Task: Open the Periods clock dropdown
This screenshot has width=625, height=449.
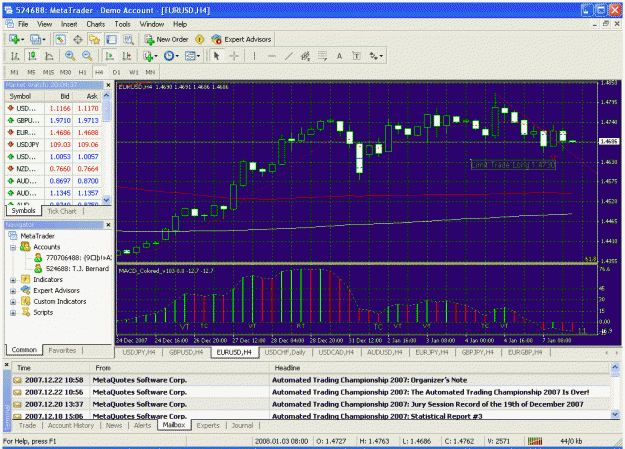Action: [x=171, y=56]
